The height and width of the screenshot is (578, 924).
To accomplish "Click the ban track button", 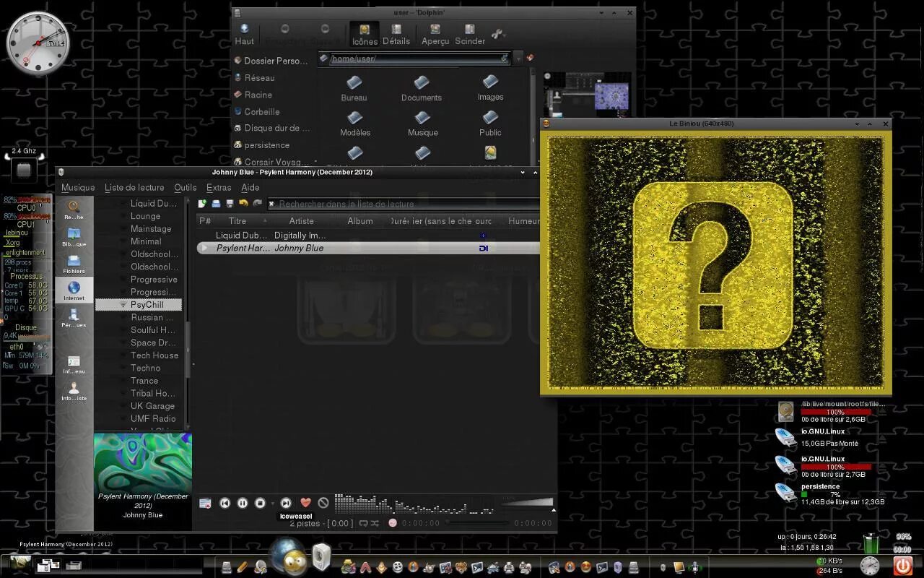I will [x=323, y=503].
